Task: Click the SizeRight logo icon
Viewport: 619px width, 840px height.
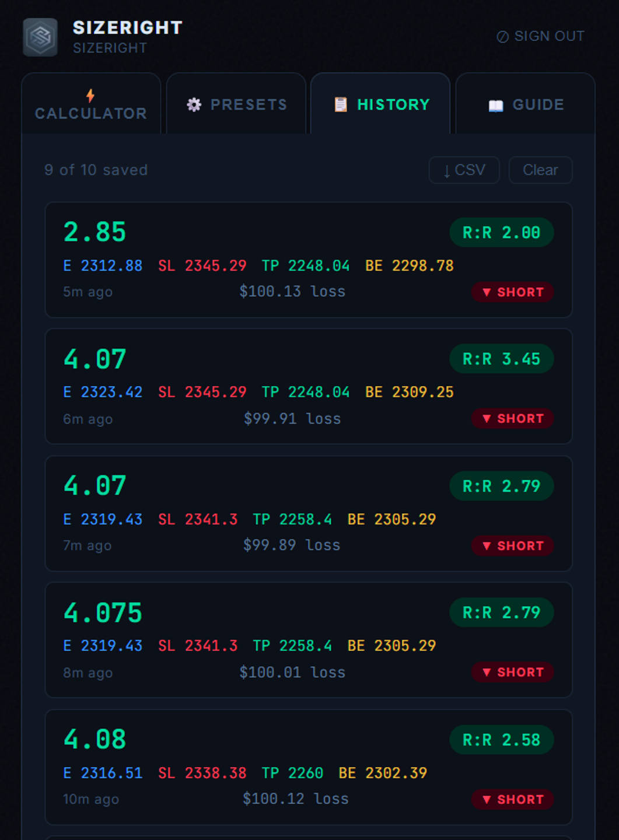Action: [40, 37]
